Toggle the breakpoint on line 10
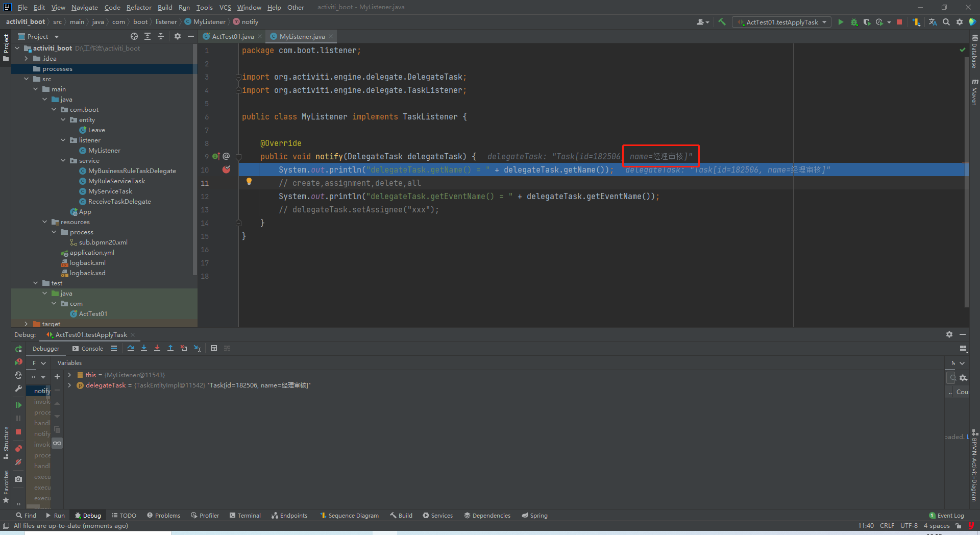 pos(226,169)
